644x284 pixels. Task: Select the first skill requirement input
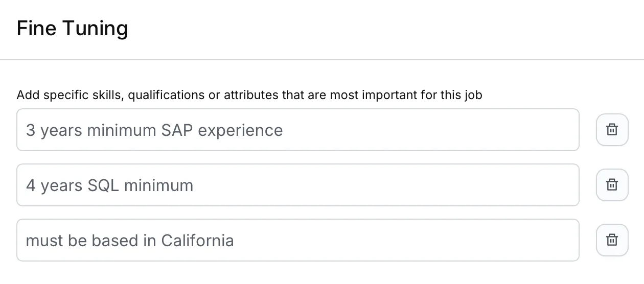click(297, 130)
